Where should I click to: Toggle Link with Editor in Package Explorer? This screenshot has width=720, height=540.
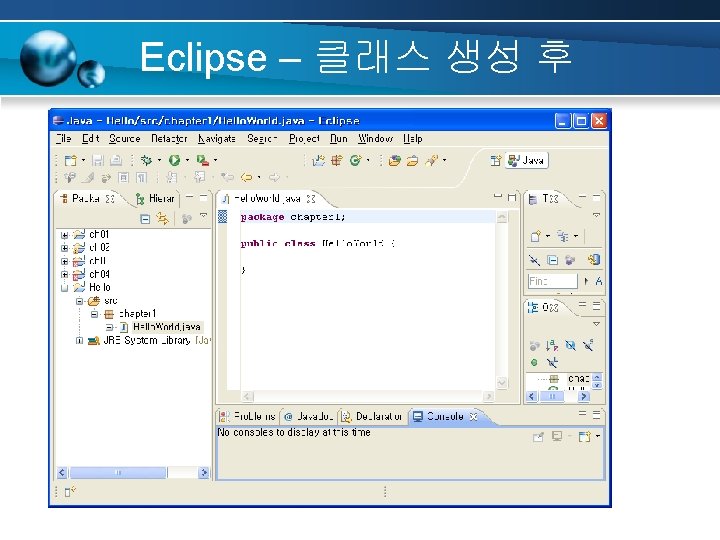pyautogui.click(x=162, y=219)
